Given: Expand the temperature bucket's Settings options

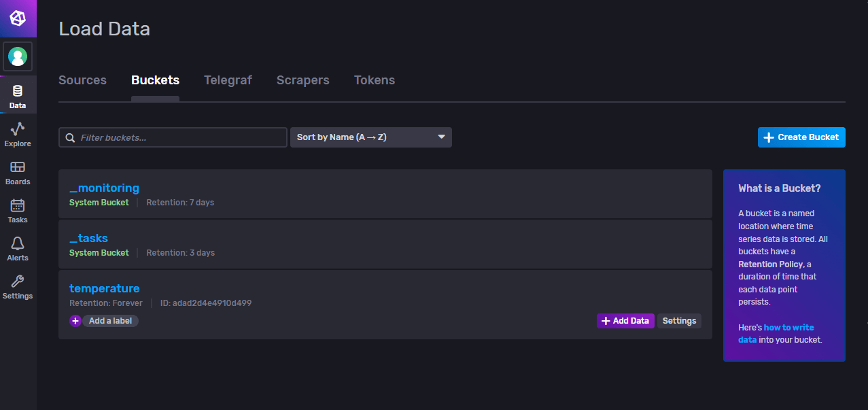Looking at the screenshot, I should pos(679,320).
